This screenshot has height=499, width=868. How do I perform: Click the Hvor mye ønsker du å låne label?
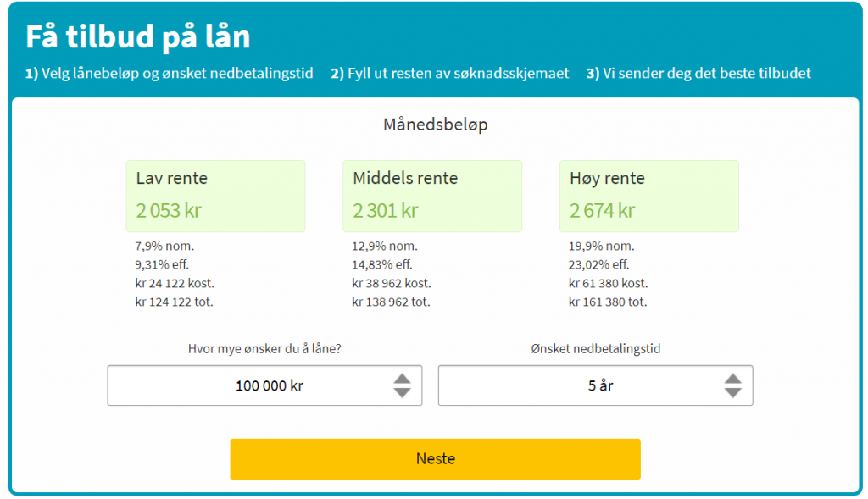(x=264, y=348)
